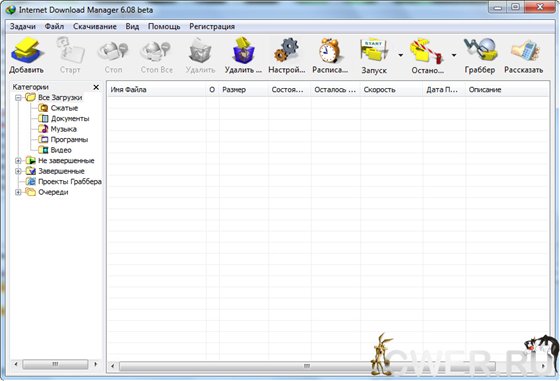Sort by the Дата П... column header
560x381 pixels.
pos(444,90)
